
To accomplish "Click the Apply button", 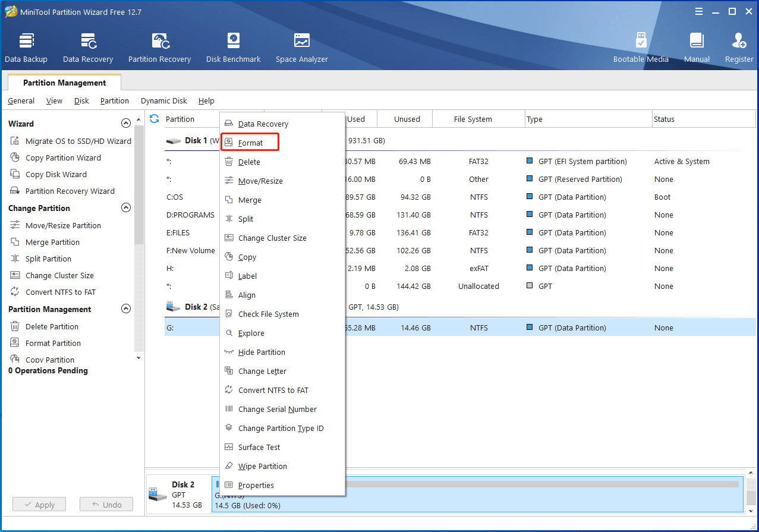I will (39, 505).
